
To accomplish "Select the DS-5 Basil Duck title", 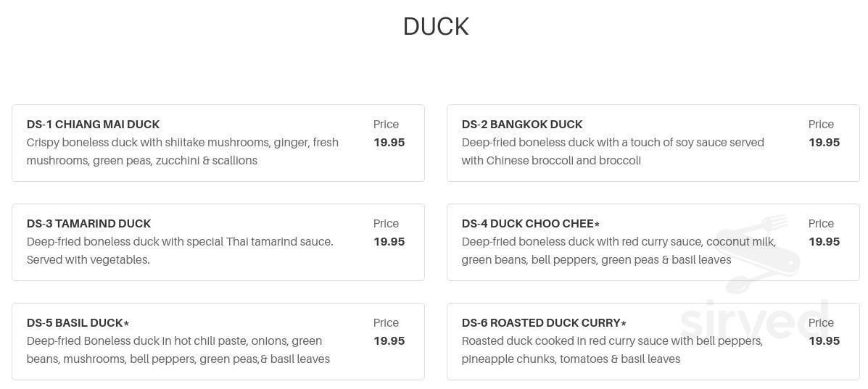I will pyautogui.click(x=78, y=322).
